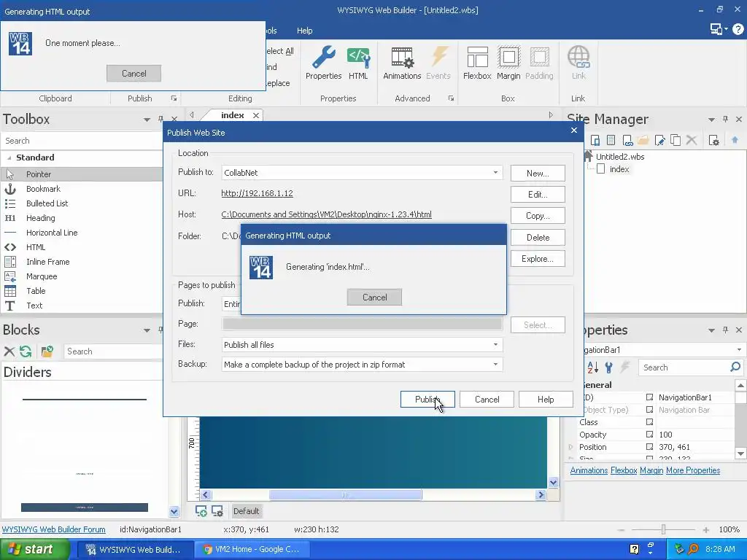Open the Toolbox panel options arrow

[x=147, y=120]
